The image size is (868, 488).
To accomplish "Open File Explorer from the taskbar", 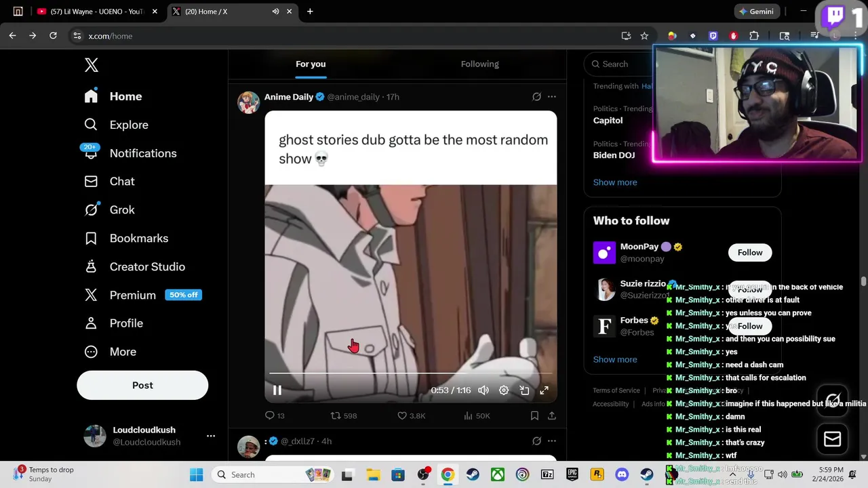I will [x=373, y=474].
